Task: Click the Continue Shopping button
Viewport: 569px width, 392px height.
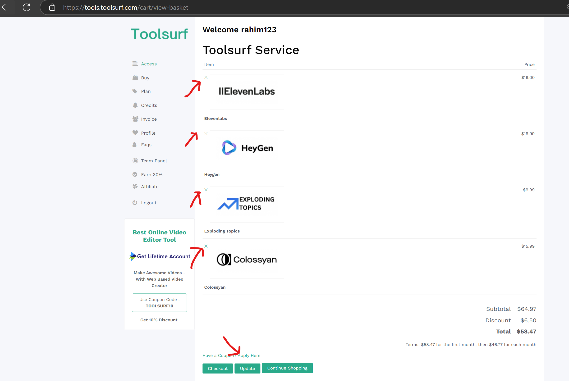Action: click(287, 368)
